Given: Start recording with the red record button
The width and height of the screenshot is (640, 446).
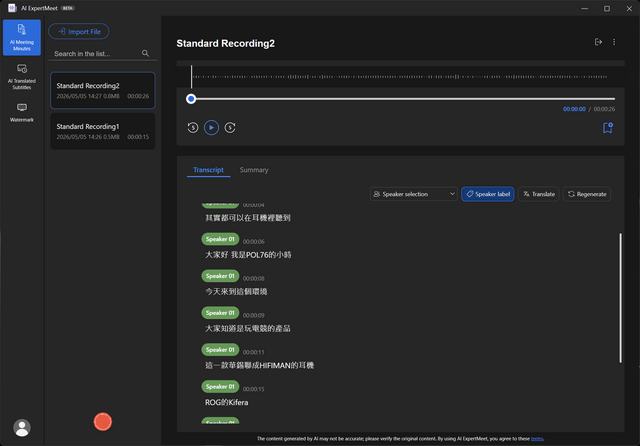Looking at the screenshot, I should [x=102, y=422].
